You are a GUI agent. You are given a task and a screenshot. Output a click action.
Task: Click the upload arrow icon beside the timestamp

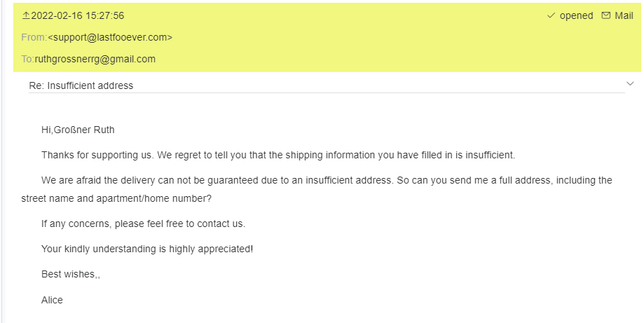click(26, 15)
